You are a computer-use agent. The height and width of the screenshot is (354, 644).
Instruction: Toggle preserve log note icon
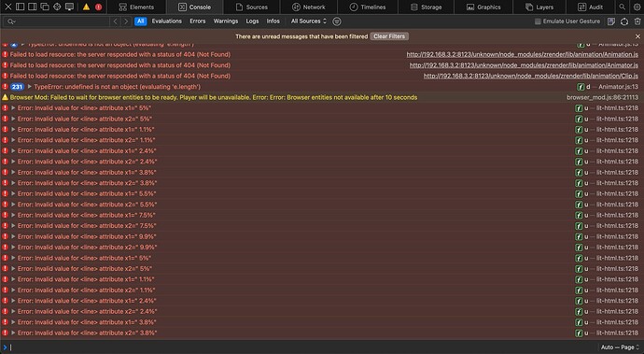pyautogui.click(x=611, y=21)
